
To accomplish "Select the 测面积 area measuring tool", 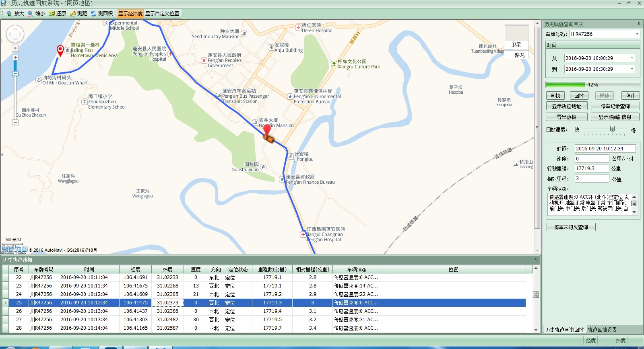I will [94, 14].
